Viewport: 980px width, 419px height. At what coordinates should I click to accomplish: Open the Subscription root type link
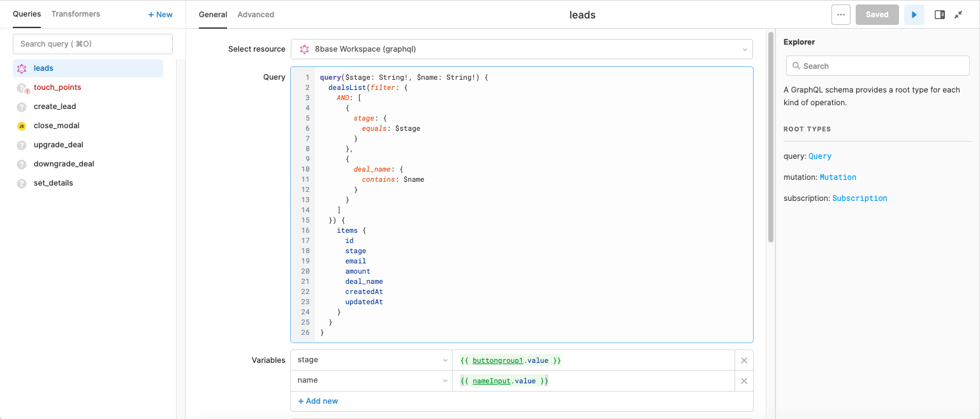click(x=859, y=198)
